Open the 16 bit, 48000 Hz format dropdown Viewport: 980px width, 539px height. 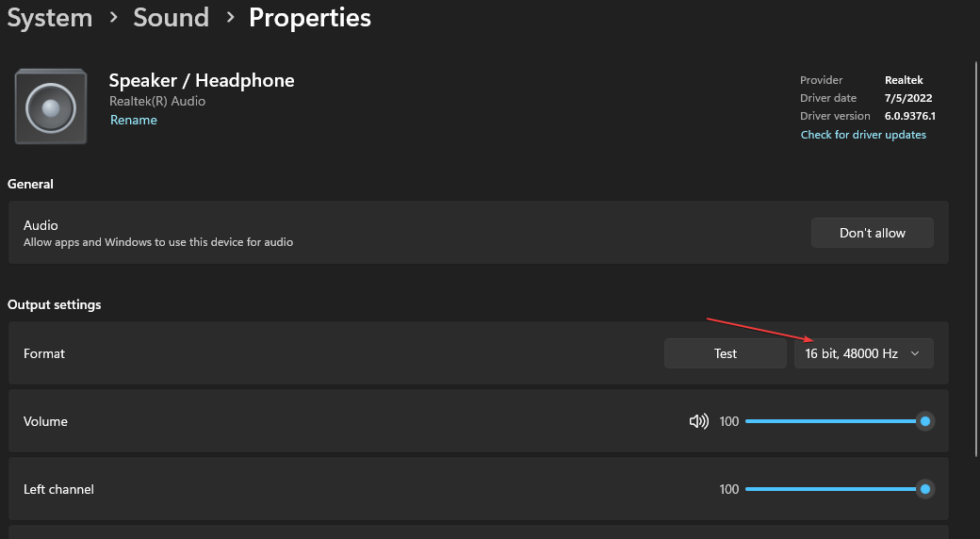(852, 353)
